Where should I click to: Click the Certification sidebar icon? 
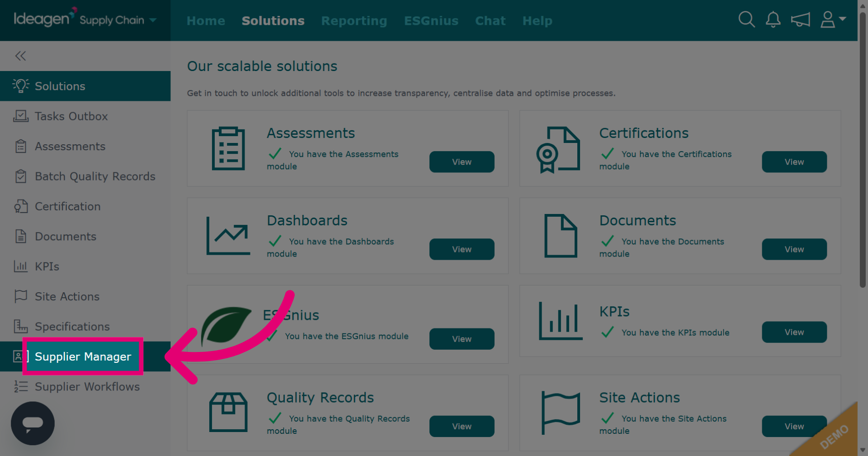pos(21,206)
